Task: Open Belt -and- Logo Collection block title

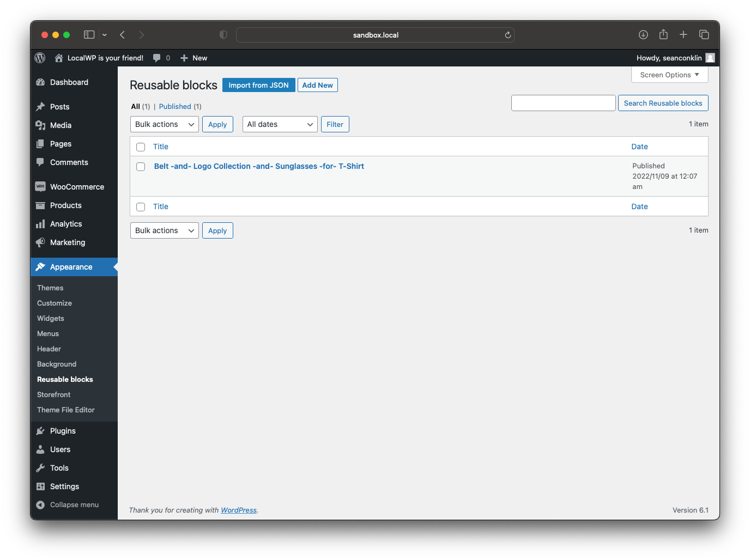Action: click(259, 166)
